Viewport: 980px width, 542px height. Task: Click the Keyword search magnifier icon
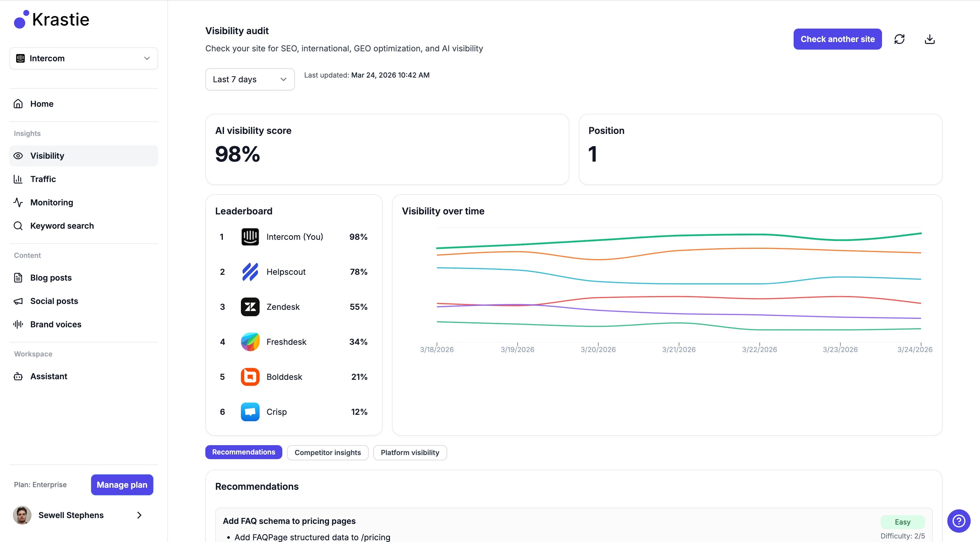[18, 226]
